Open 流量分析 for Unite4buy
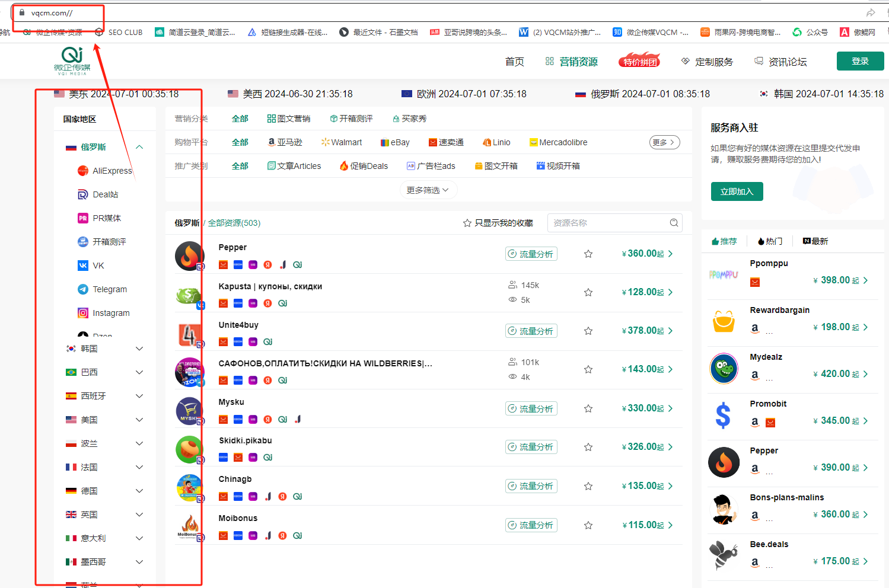 pos(531,331)
